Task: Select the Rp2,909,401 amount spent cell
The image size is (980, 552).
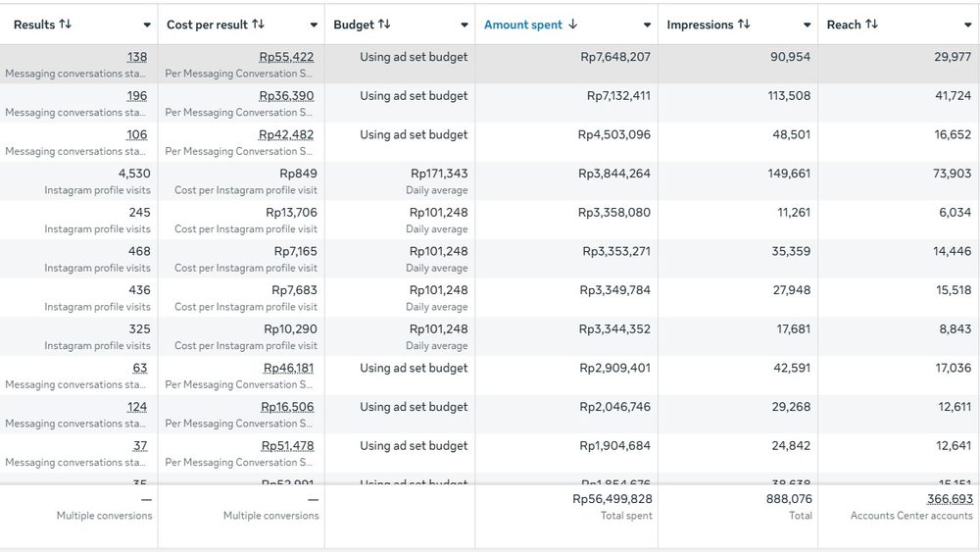Action: [566, 376]
